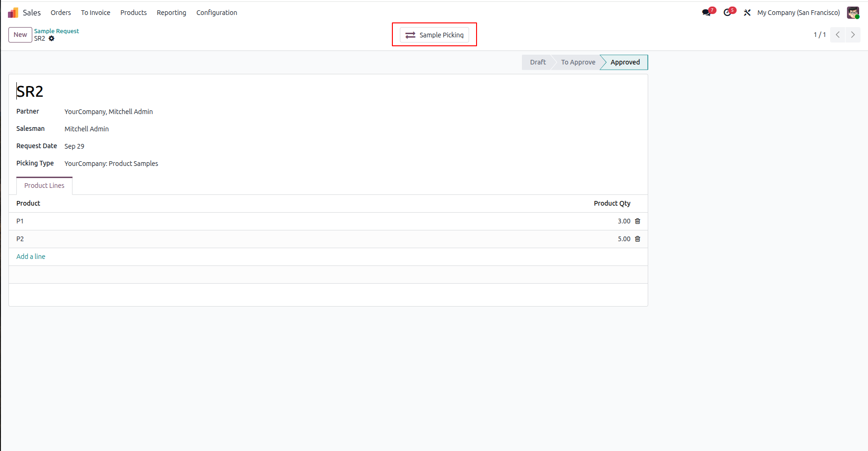Open the SR2 gear actions menu

click(51, 38)
